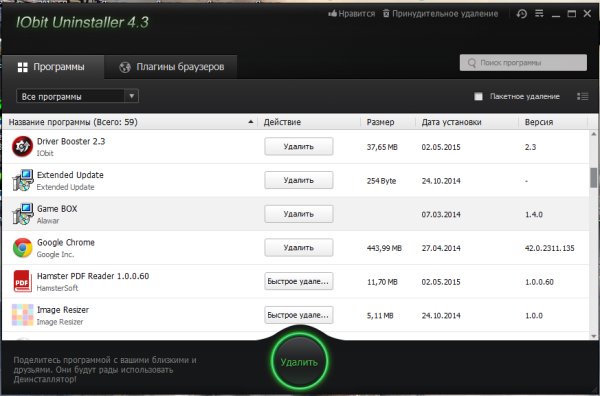Click the 27.04.2014 install date
Viewport: 600px width, 396px height.
point(441,248)
